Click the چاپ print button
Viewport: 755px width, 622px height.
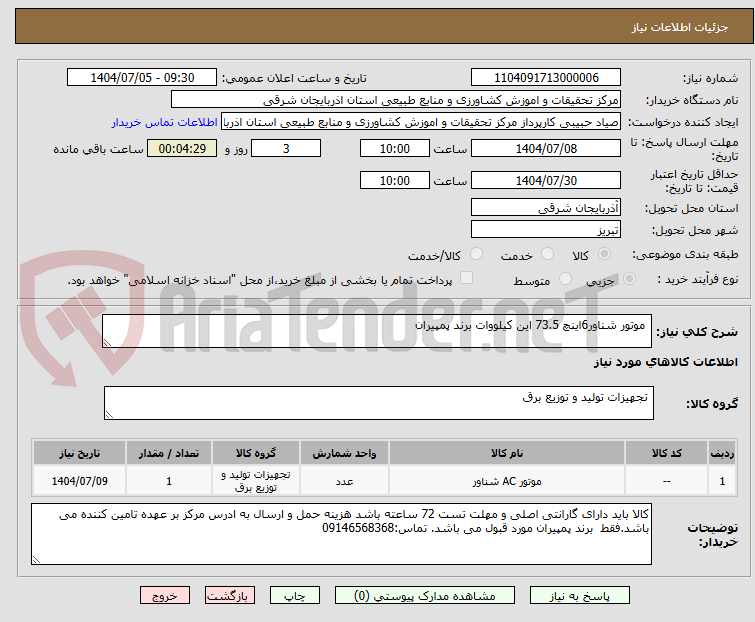[x=294, y=596]
